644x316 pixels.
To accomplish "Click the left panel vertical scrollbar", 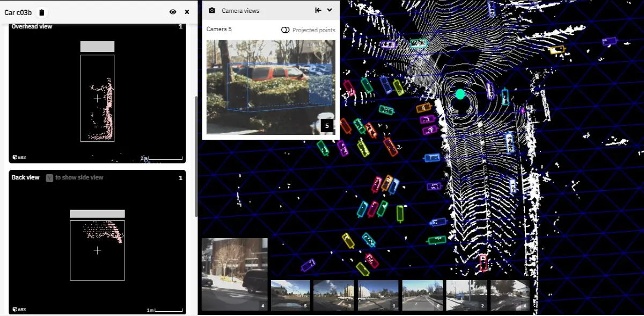I will [x=195, y=156].
